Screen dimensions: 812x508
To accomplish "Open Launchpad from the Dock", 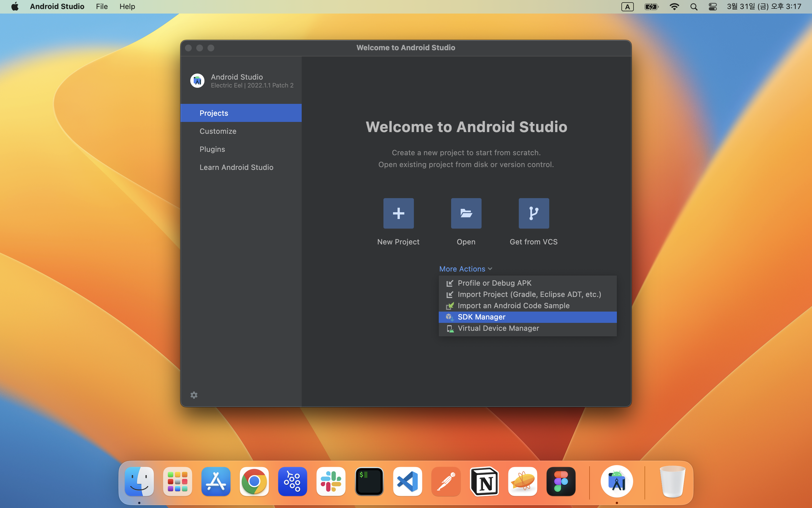I will [178, 481].
